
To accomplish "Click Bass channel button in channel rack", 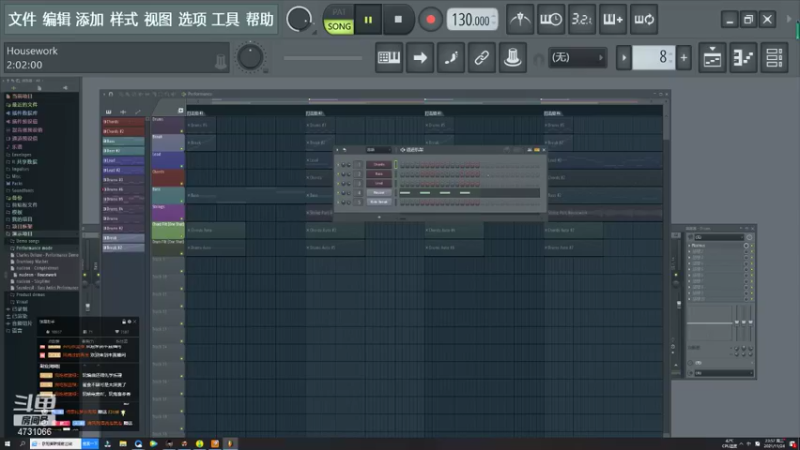I will pyautogui.click(x=379, y=174).
